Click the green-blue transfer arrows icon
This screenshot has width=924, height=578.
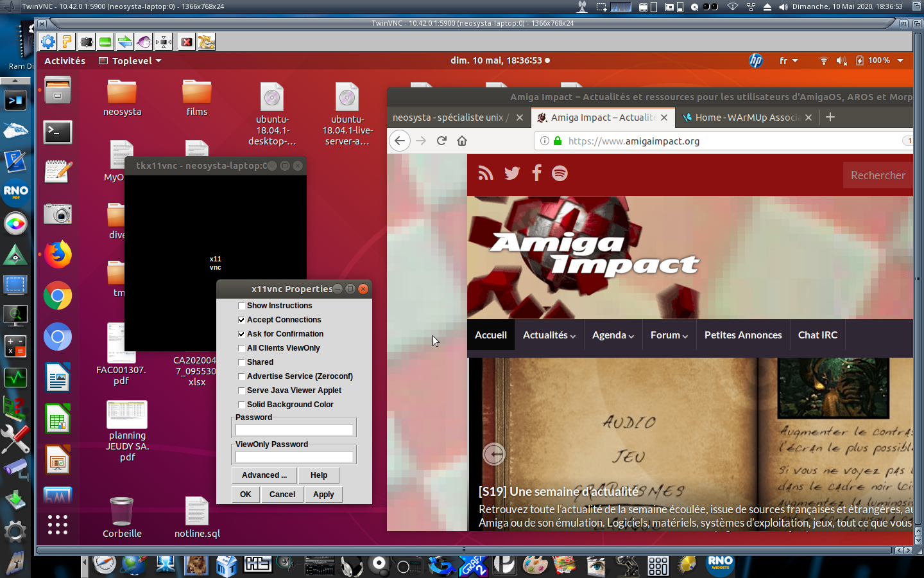point(125,42)
